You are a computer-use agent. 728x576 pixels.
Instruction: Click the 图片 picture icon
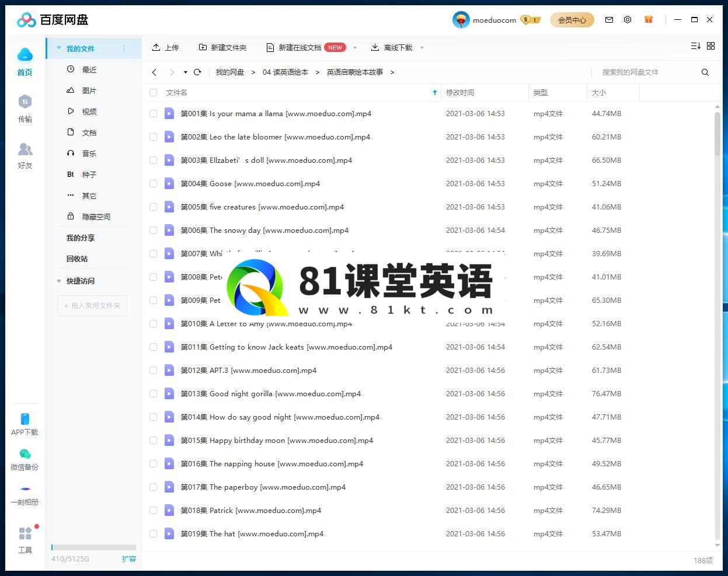(71, 90)
